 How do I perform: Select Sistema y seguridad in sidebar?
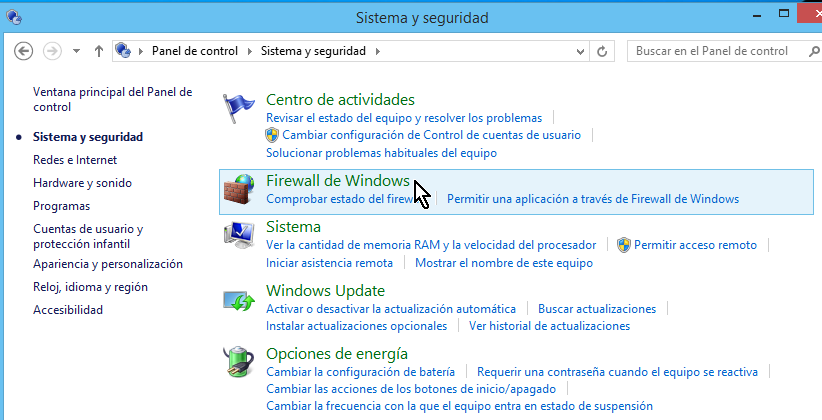click(88, 137)
